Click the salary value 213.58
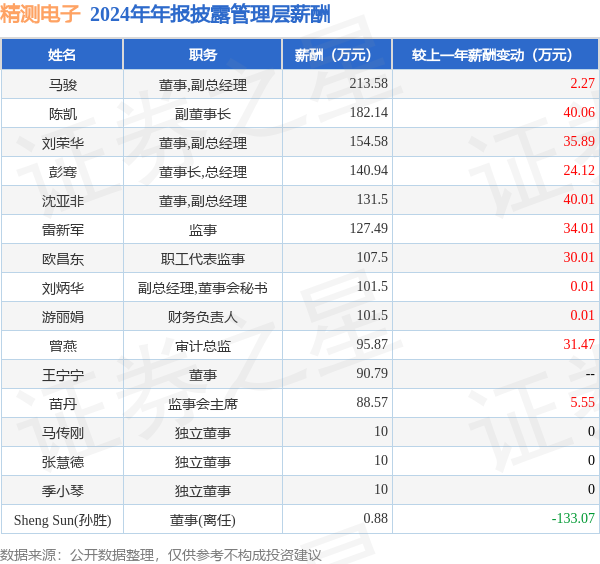 click(368, 83)
